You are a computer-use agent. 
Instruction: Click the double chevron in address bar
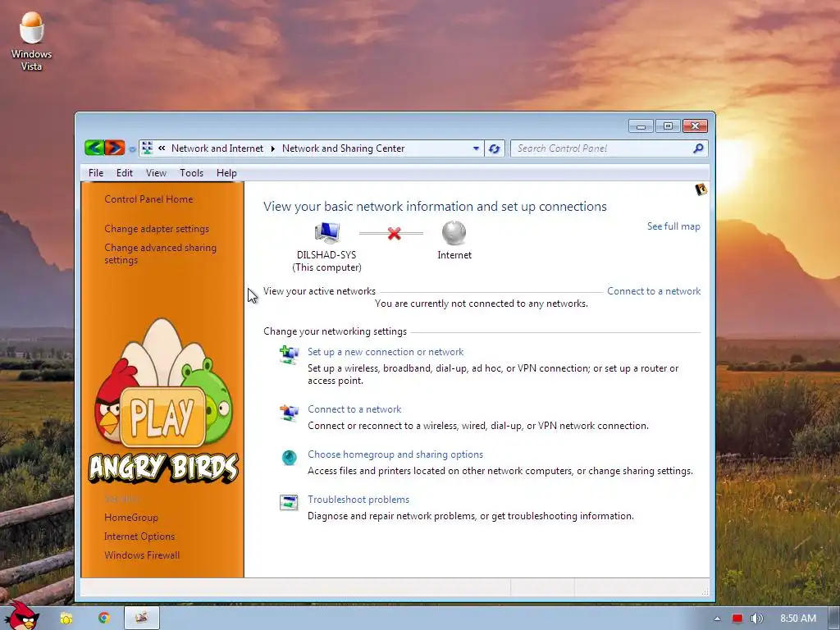click(x=162, y=148)
